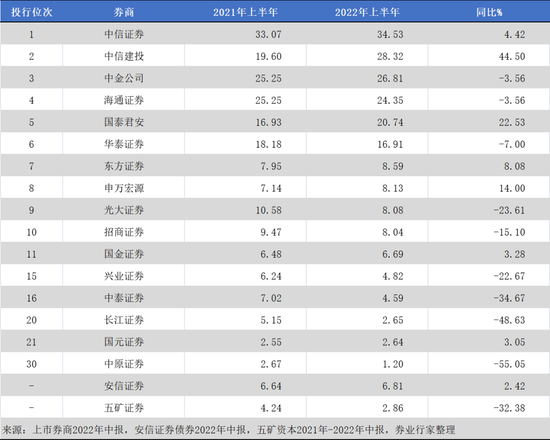
Task: Click the value 33.07 for 中信证券
Action: [268, 34]
